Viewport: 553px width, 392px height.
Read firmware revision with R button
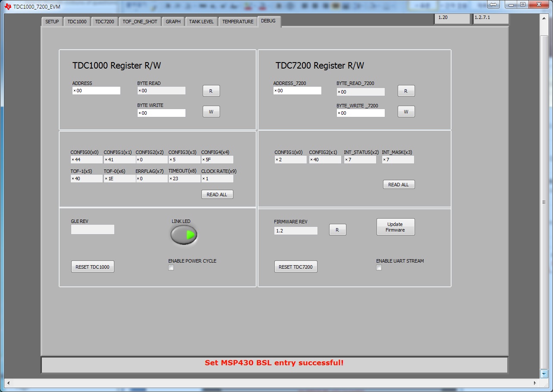tap(337, 230)
